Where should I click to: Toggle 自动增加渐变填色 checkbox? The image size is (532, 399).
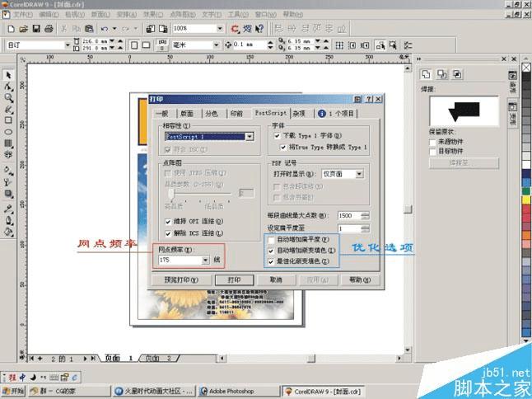tap(271, 251)
